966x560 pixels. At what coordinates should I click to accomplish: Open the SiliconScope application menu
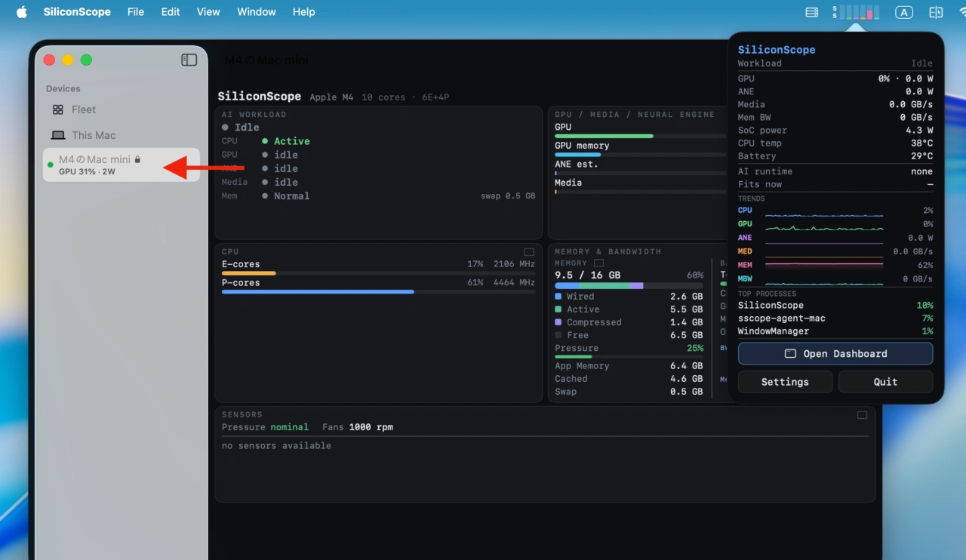coord(77,12)
